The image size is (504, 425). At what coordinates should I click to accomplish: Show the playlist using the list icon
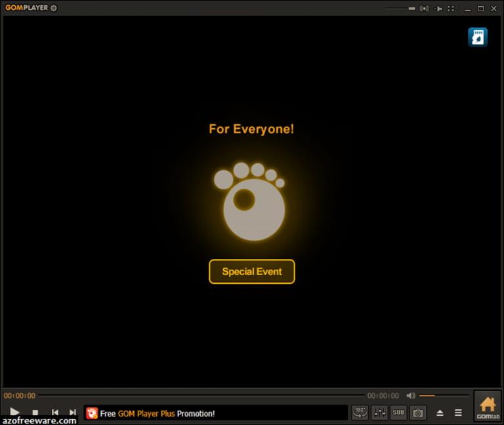click(458, 413)
